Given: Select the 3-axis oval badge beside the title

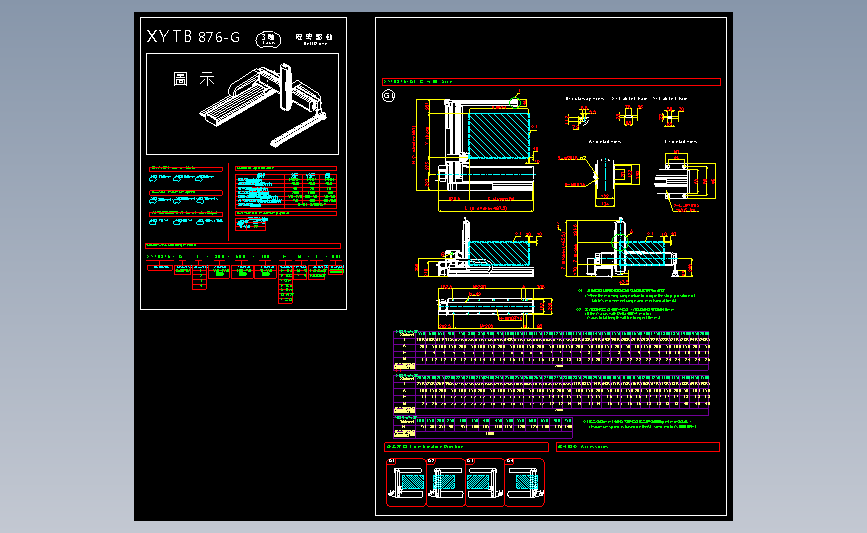Looking at the screenshot, I should coord(268,39).
